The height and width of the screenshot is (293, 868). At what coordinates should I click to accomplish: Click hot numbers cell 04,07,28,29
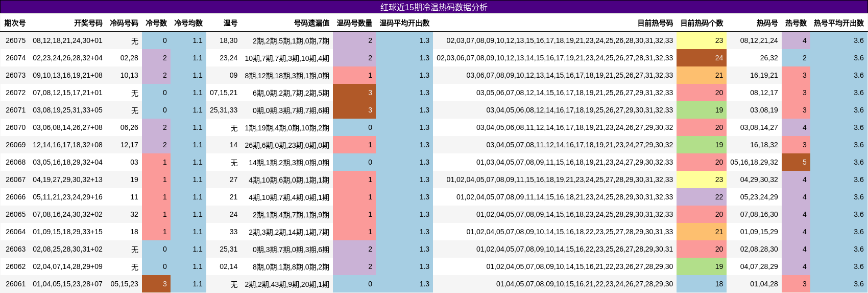tap(759, 266)
